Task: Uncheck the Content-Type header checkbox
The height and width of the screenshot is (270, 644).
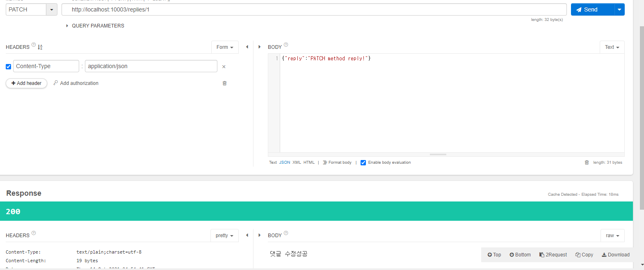Action: click(8, 66)
